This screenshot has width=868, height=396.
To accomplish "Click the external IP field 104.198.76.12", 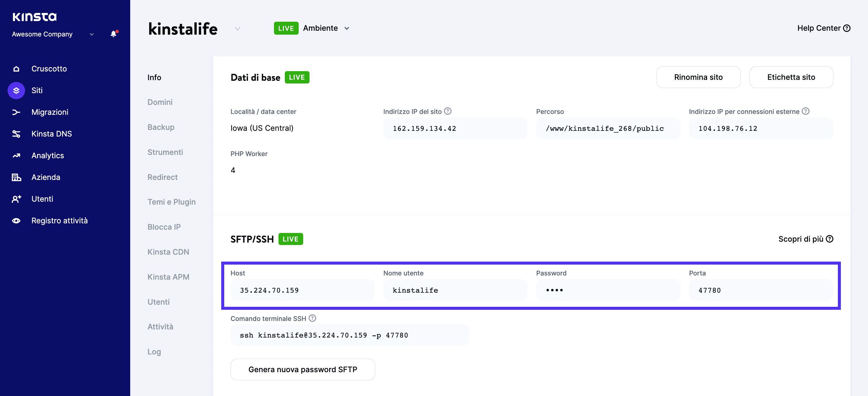I will pos(760,128).
